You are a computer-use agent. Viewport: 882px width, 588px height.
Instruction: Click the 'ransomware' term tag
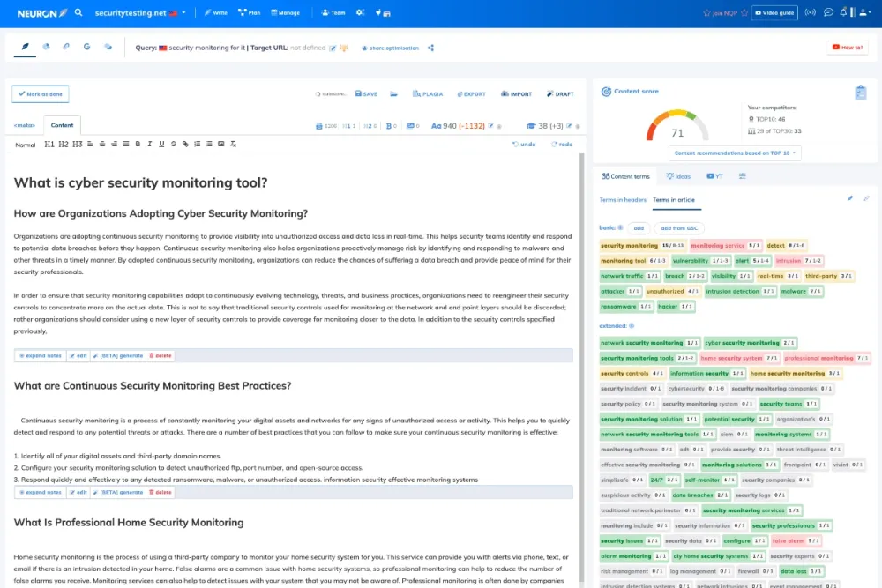[x=626, y=307]
